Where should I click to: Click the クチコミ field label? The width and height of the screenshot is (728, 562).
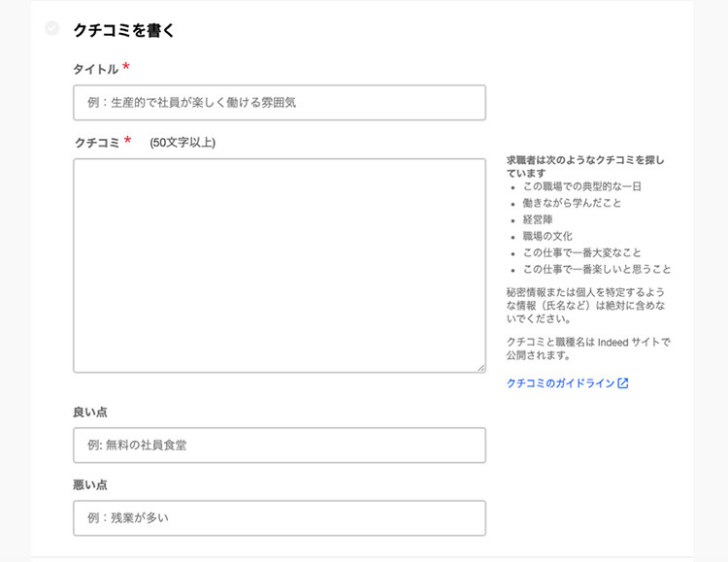click(96, 143)
